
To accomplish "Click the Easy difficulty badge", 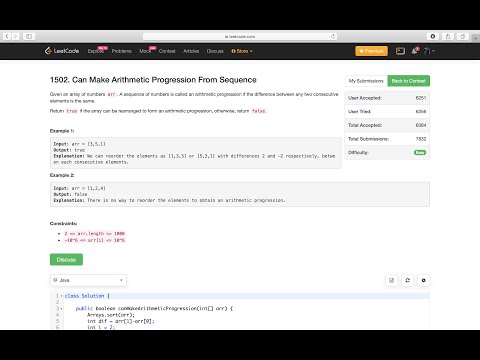I will point(420,153).
